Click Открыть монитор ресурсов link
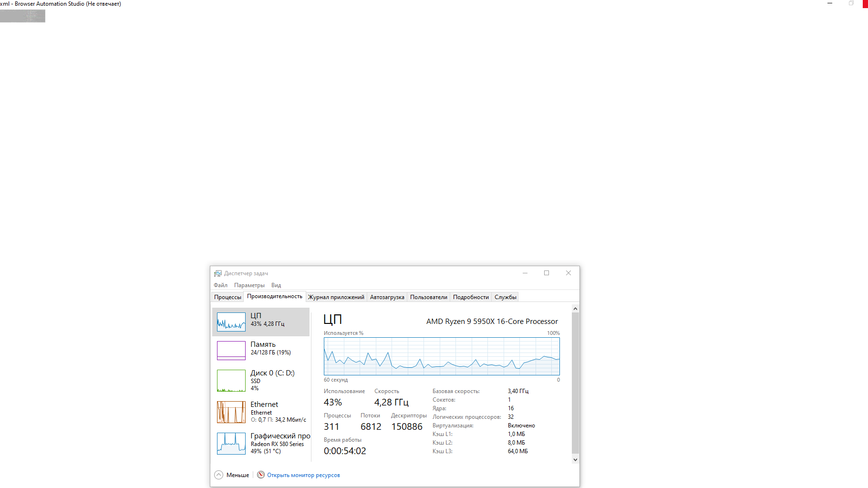The image size is (868, 488). (x=303, y=475)
